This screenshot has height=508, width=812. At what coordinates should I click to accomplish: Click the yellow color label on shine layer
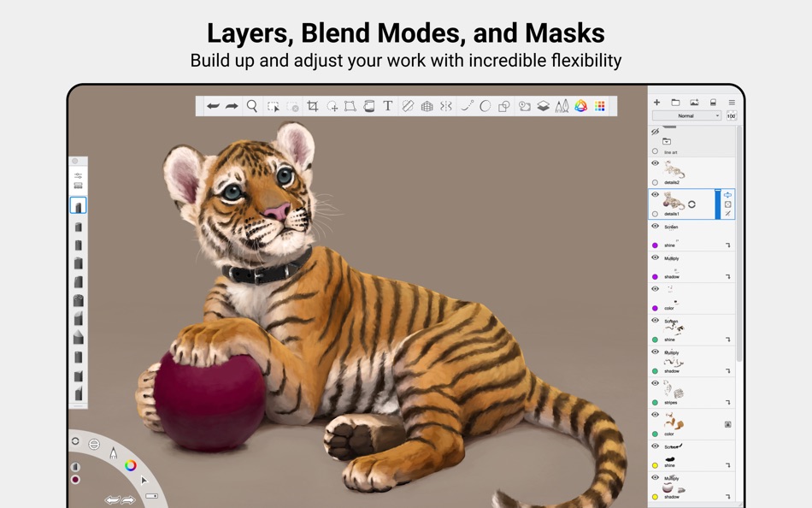[655, 465]
